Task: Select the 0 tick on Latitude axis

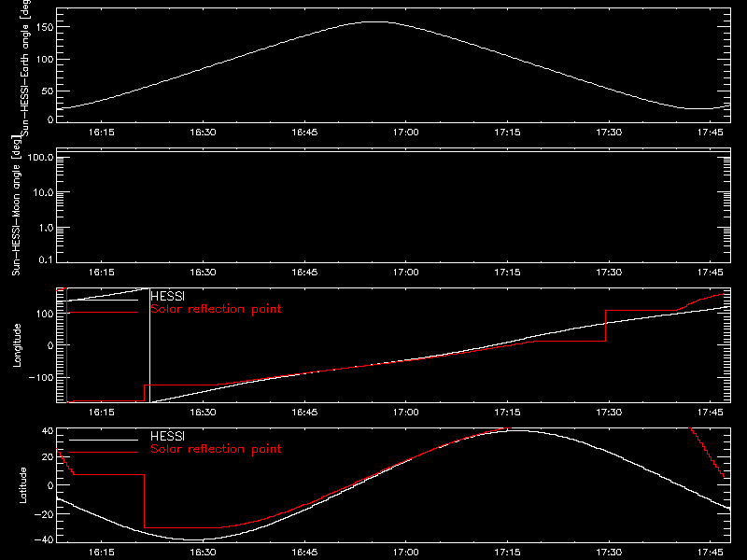Action: [50, 485]
